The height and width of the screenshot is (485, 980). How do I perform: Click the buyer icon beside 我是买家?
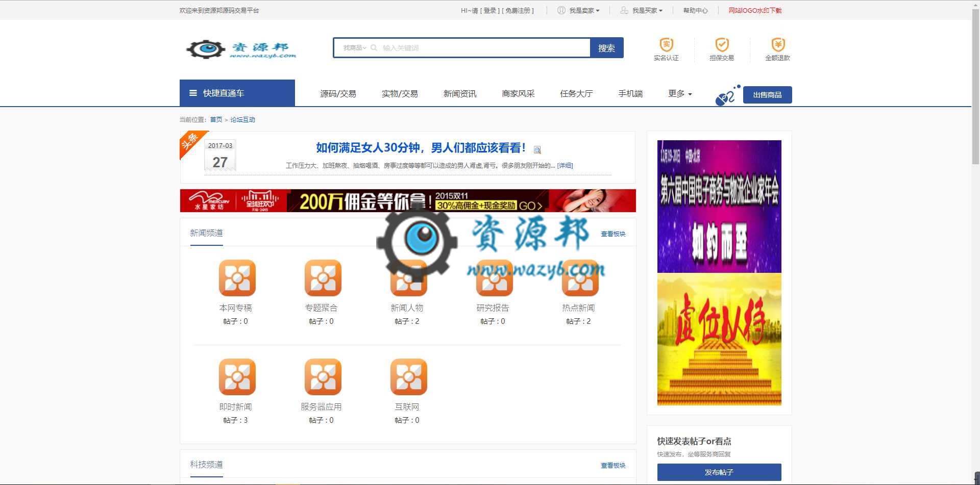tap(624, 10)
